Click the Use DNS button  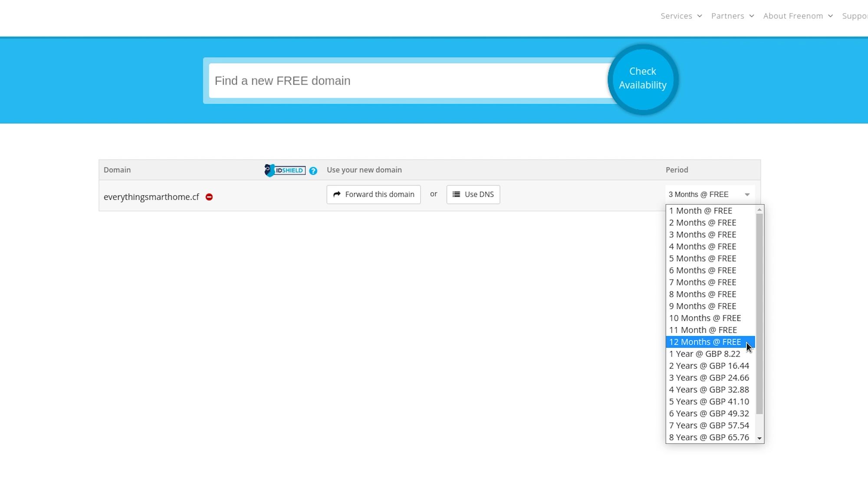[x=473, y=194]
